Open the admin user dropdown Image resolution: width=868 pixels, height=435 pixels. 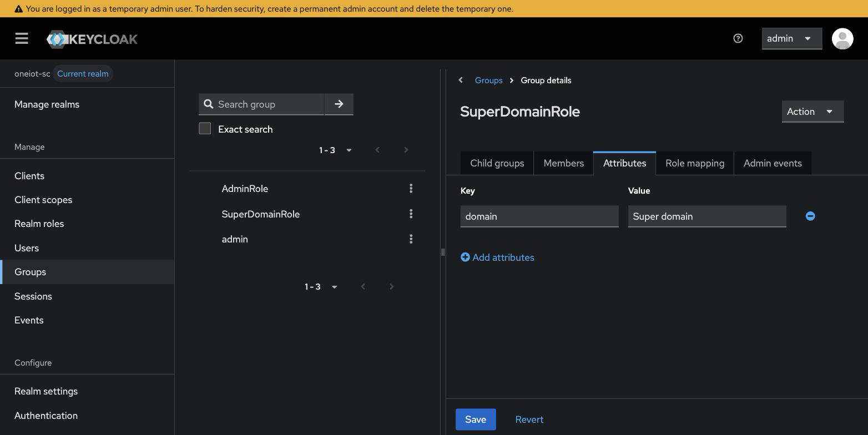point(791,38)
